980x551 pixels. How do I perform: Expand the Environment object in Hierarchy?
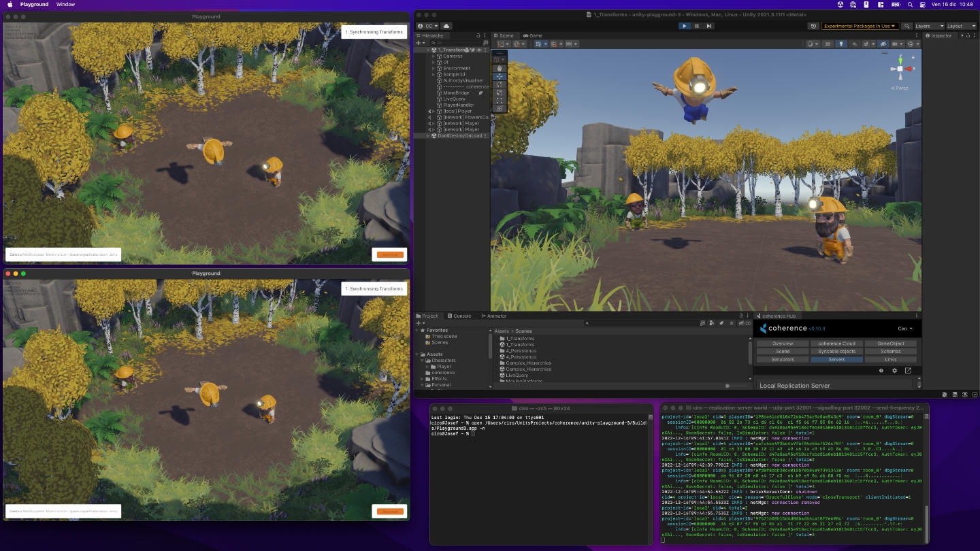click(x=434, y=68)
